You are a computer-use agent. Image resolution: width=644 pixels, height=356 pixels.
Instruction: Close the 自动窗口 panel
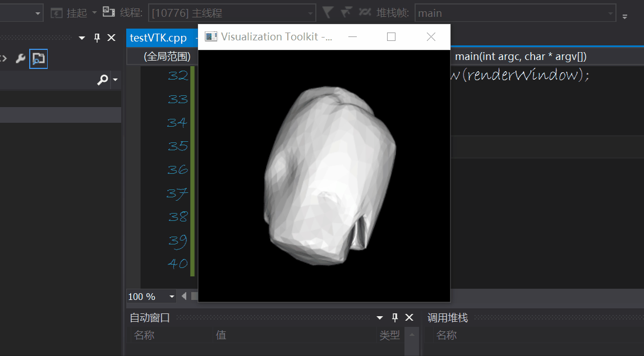pyautogui.click(x=410, y=318)
